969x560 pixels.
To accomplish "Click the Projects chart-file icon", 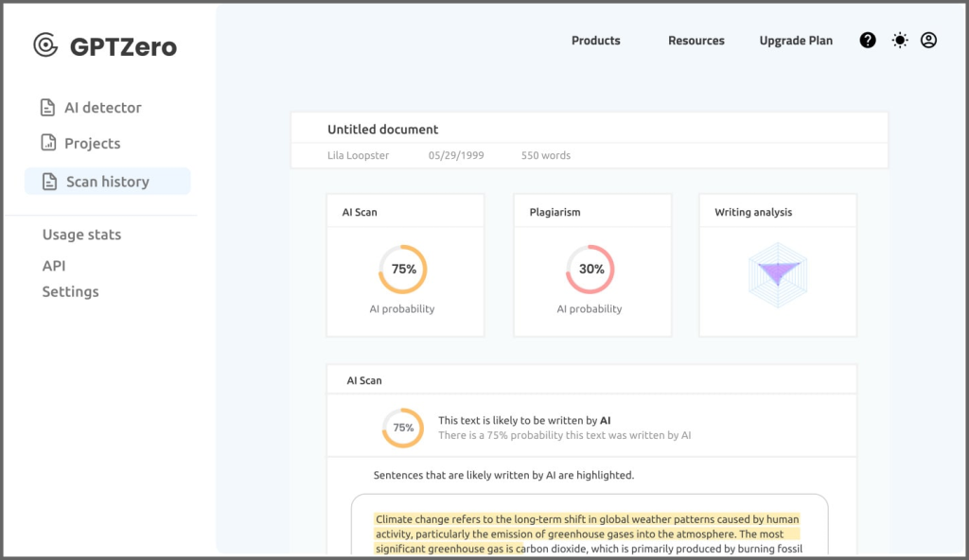I will pyautogui.click(x=48, y=143).
